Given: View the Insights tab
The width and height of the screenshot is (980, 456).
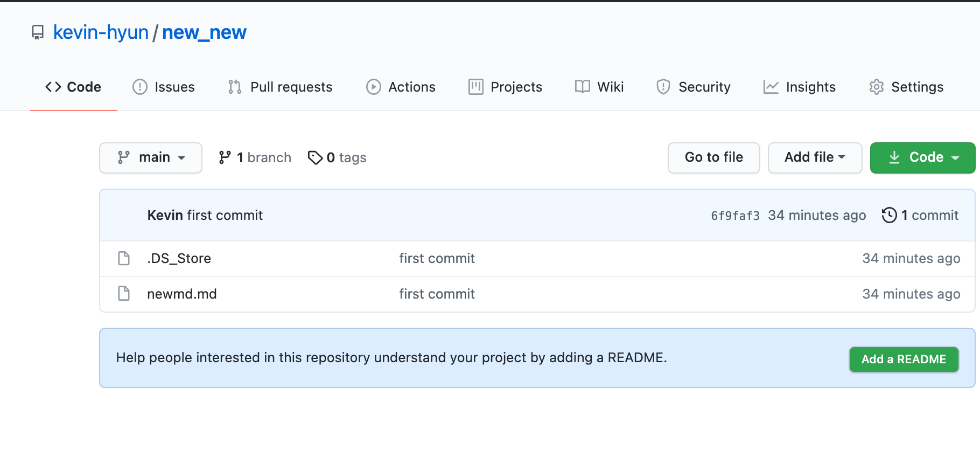Looking at the screenshot, I should point(800,87).
